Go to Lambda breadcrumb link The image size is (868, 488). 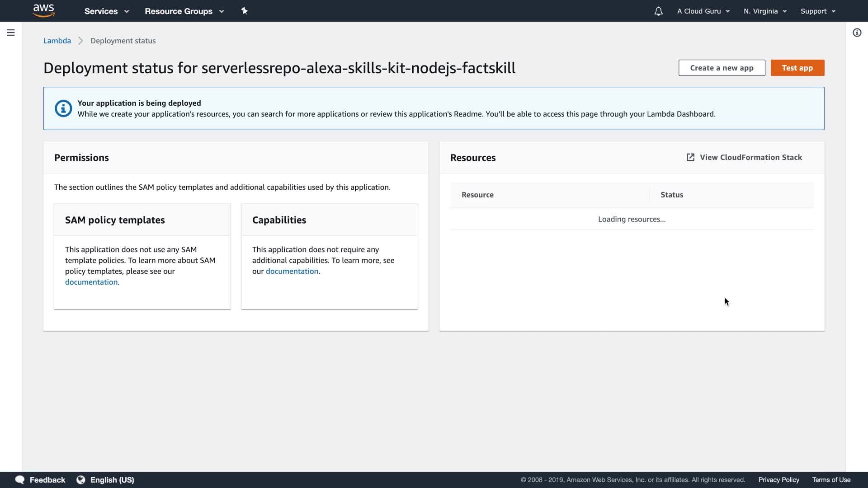coord(57,41)
